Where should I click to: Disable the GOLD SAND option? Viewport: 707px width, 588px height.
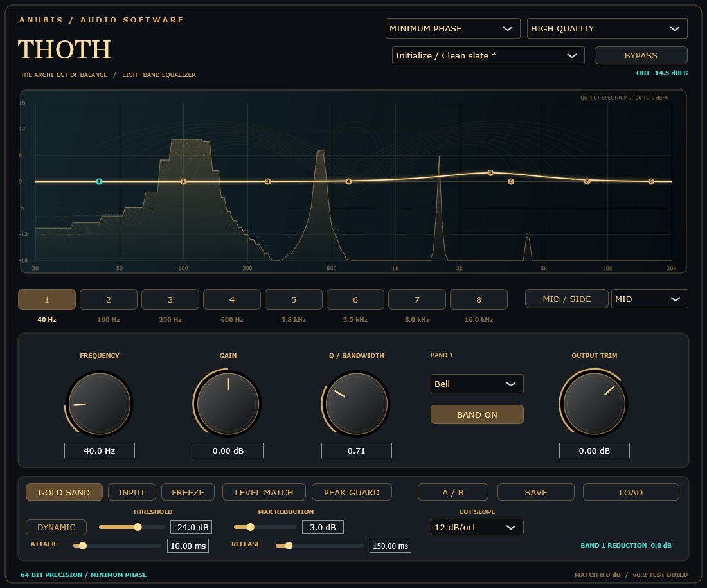[64, 492]
